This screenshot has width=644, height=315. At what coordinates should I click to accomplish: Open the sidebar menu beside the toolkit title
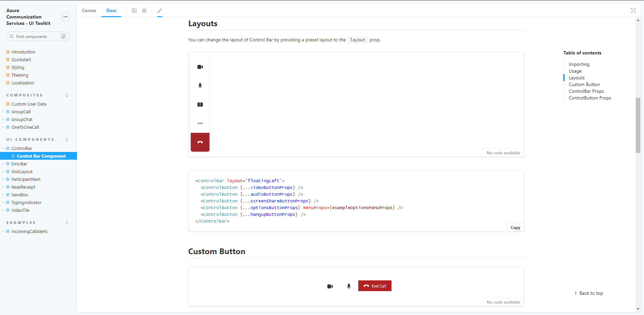(x=65, y=17)
